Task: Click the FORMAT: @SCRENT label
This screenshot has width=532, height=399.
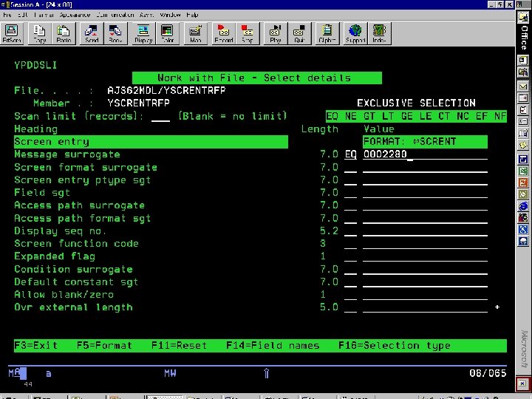Action: point(425,141)
